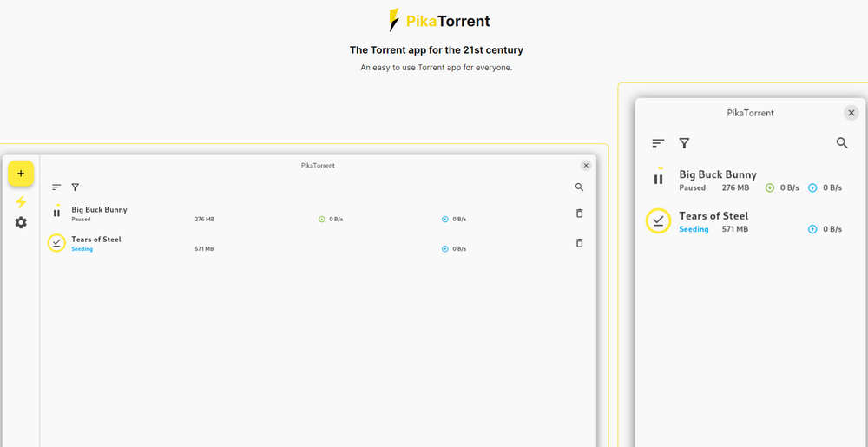Click green download icon in narrow window
This screenshot has height=447, width=868.
click(769, 188)
